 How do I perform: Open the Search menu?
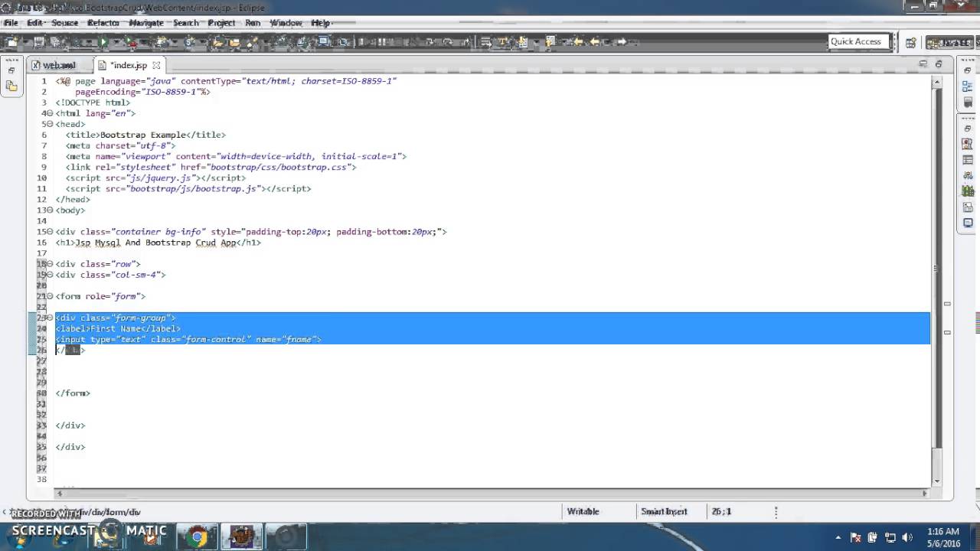185,23
